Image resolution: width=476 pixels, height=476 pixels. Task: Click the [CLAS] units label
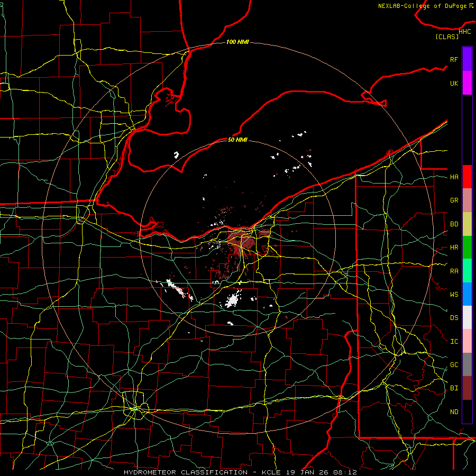click(447, 36)
